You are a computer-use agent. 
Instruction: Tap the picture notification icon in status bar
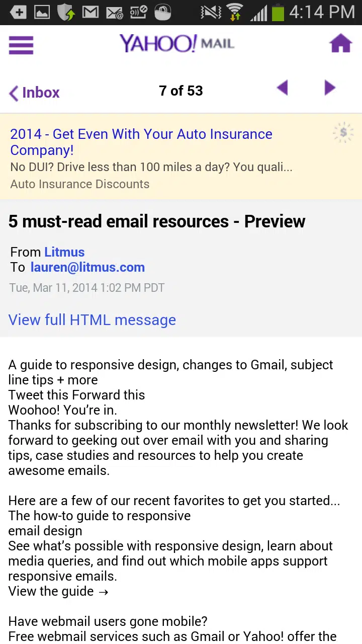(42, 12)
